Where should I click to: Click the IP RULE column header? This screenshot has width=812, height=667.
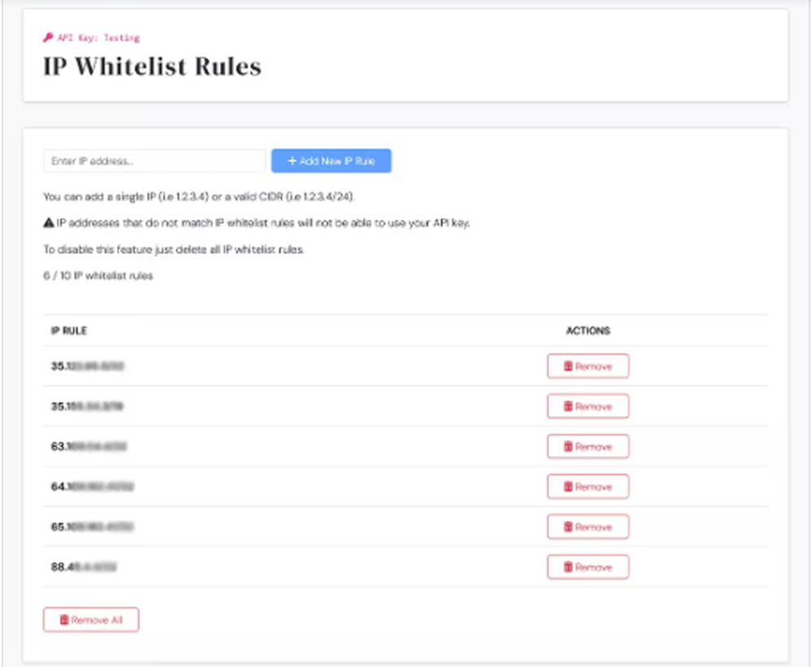[x=69, y=331]
